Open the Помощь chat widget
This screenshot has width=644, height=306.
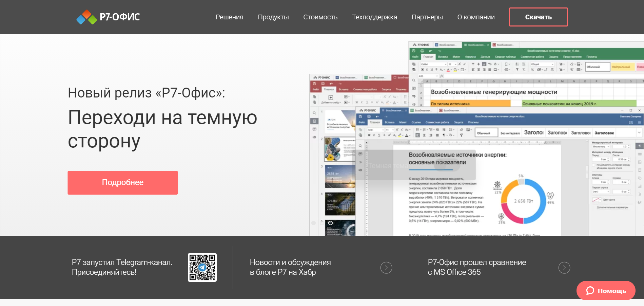tap(606, 290)
